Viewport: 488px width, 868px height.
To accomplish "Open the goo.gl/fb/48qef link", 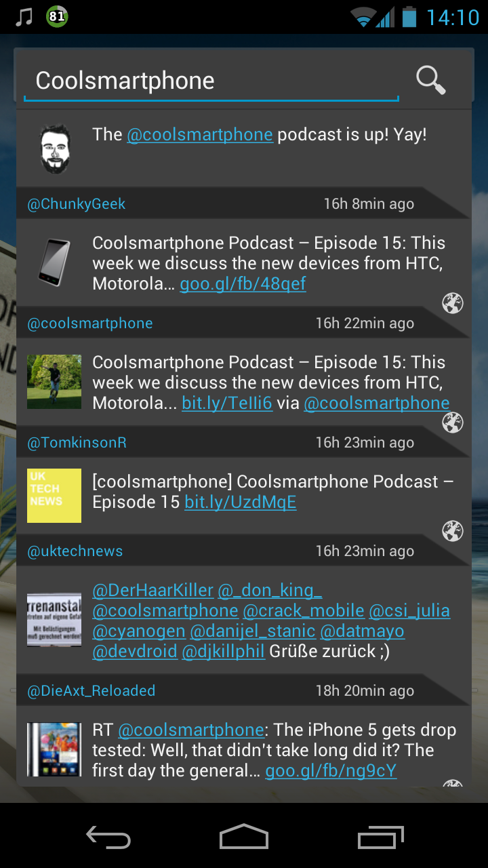I will pyautogui.click(x=243, y=283).
